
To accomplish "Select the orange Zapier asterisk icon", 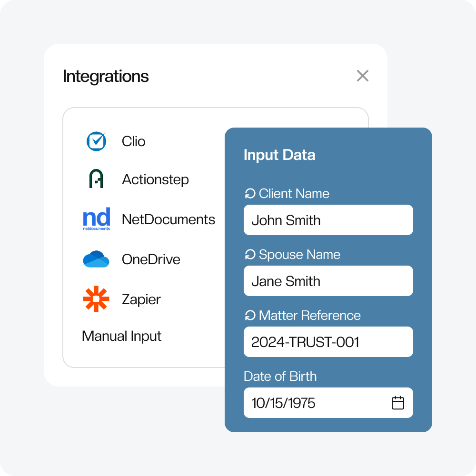I will pyautogui.click(x=96, y=299).
